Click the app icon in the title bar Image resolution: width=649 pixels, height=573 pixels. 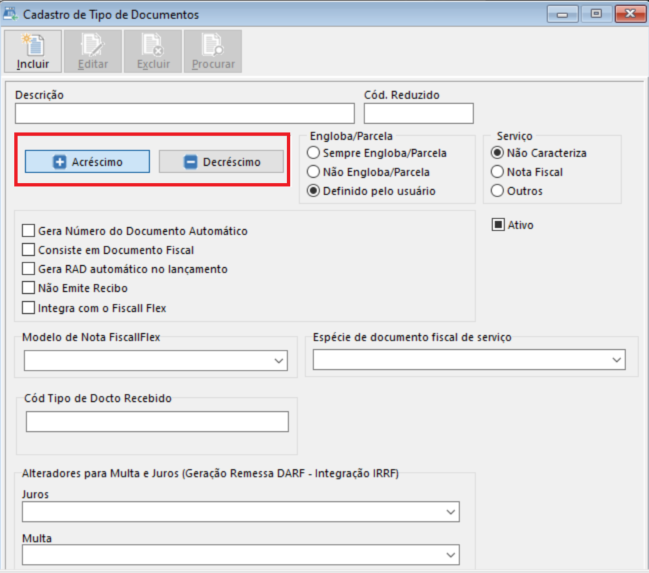point(10,14)
